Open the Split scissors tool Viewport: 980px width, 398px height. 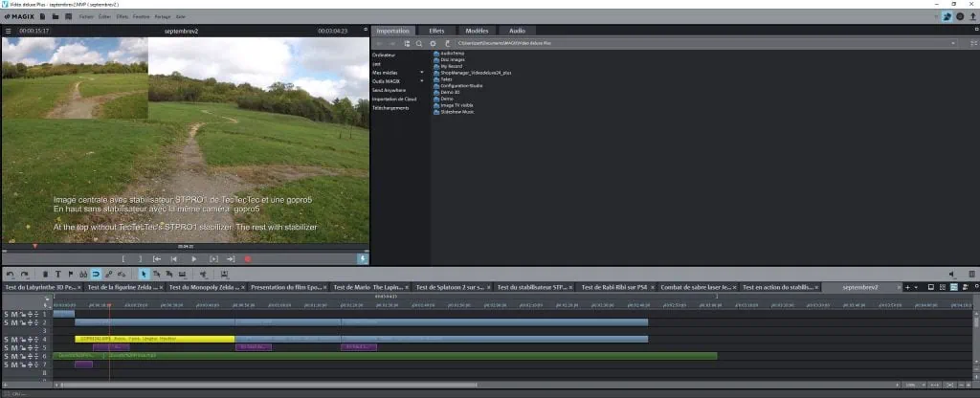coord(203,275)
